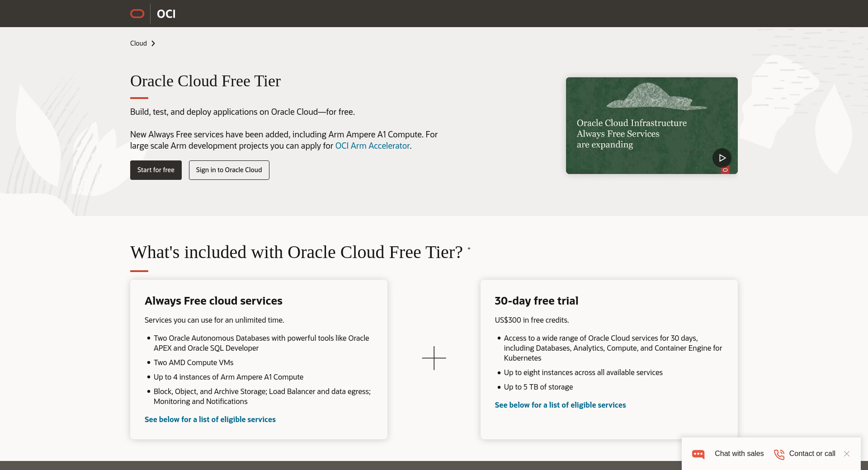Click the Always Free cloud services heading
This screenshot has height=470, width=868.
coord(213,301)
